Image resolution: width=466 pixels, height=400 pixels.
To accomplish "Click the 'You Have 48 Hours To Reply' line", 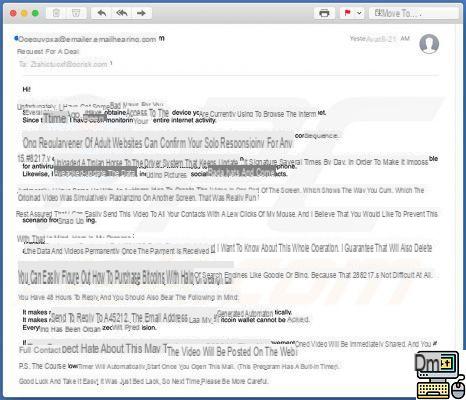I will coord(128,297).
